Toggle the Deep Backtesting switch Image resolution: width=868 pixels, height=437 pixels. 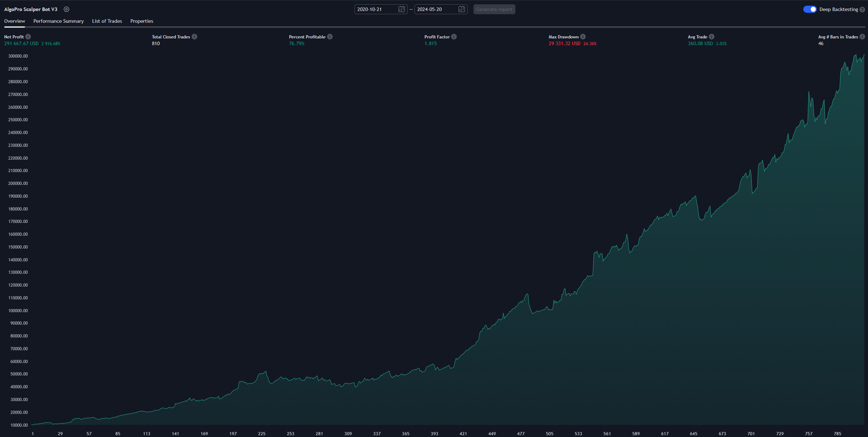(810, 9)
